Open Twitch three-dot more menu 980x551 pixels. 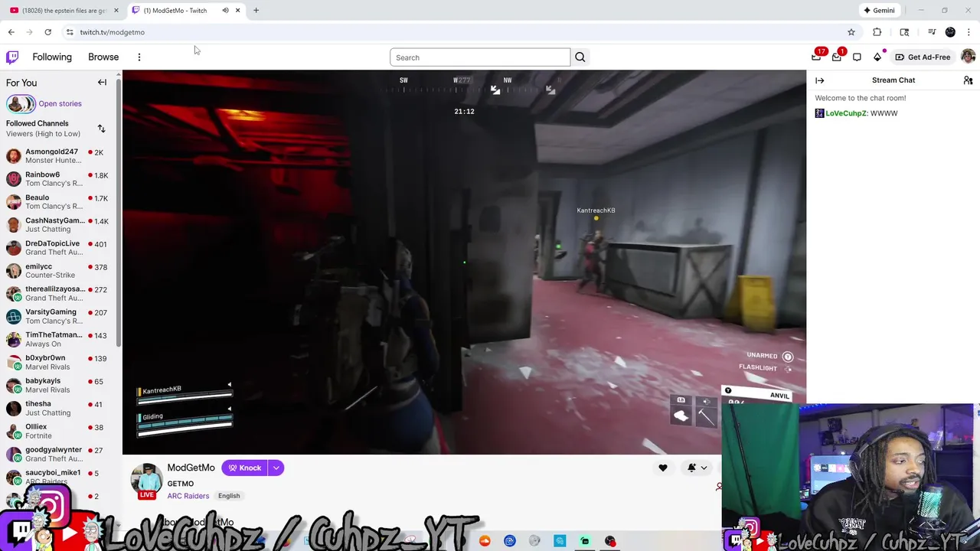[x=139, y=57]
